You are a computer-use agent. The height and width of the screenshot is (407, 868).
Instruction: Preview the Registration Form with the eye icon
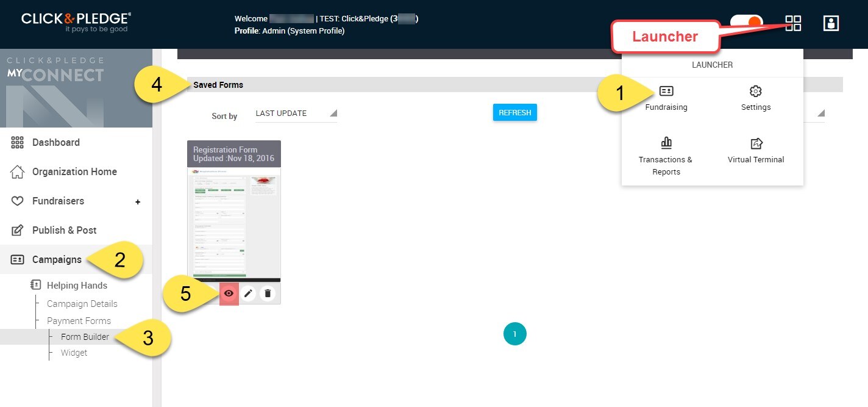coord(229,294)
